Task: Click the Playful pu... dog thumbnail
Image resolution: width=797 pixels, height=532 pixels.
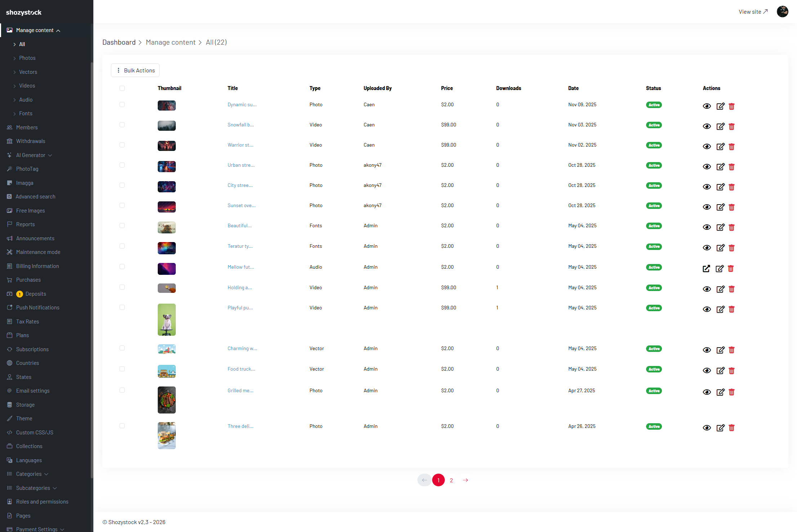Action: (167, 320)
